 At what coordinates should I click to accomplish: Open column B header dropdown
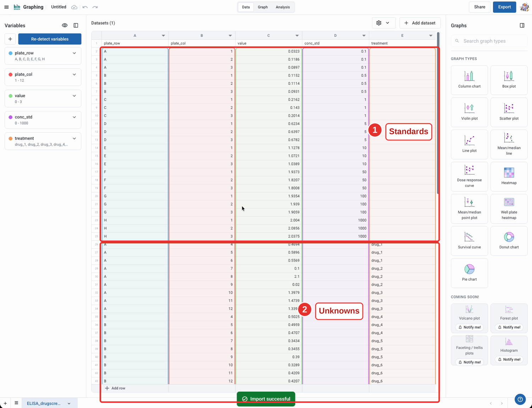point(230,35)
